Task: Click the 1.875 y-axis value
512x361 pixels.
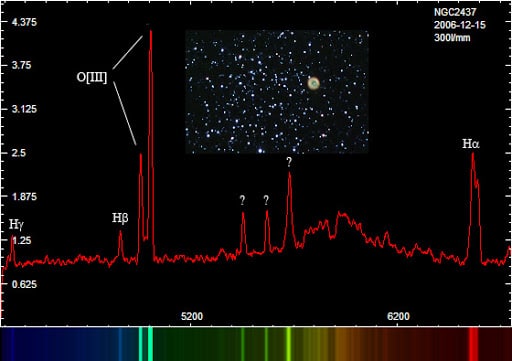Action: coord(24,197)
